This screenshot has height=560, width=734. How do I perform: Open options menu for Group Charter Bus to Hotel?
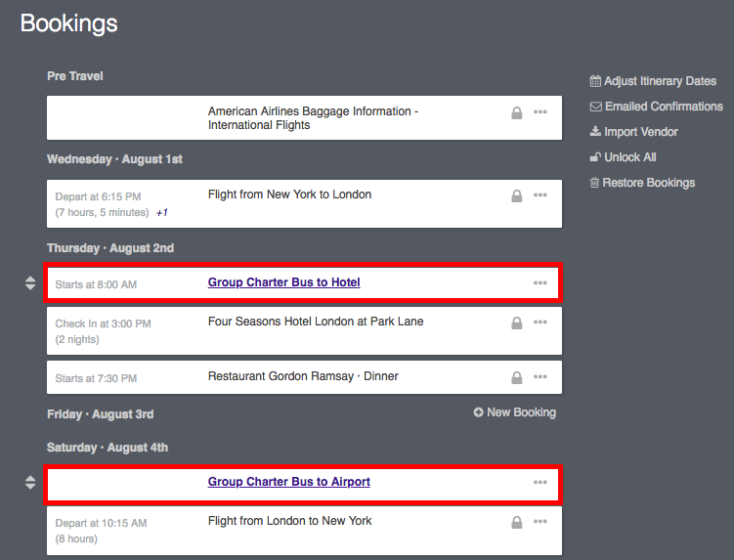(x=540, y=282)
